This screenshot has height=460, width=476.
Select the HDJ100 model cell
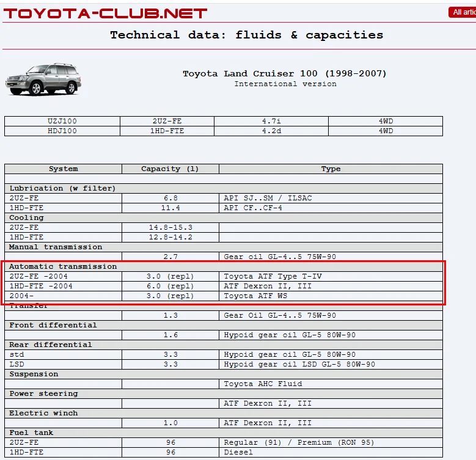(x=62, y=131)
